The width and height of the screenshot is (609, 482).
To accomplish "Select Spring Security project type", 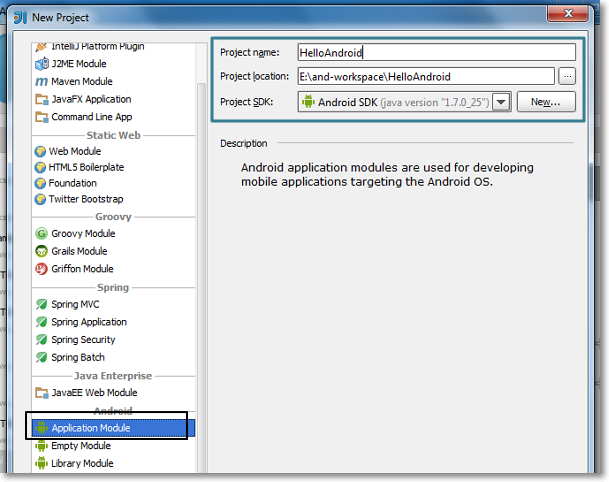I will pos(83,340).
